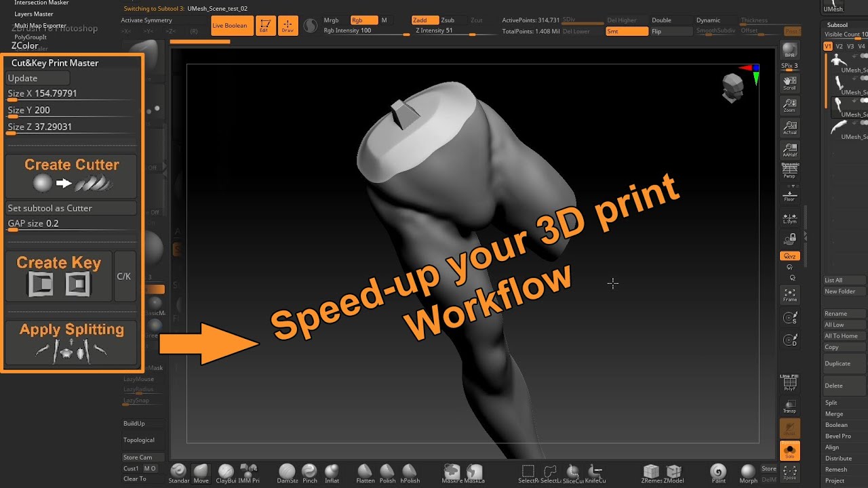This screenshot has height=488, width=868.
Task: Toggle Draw mode
Action: coord(288,26)
